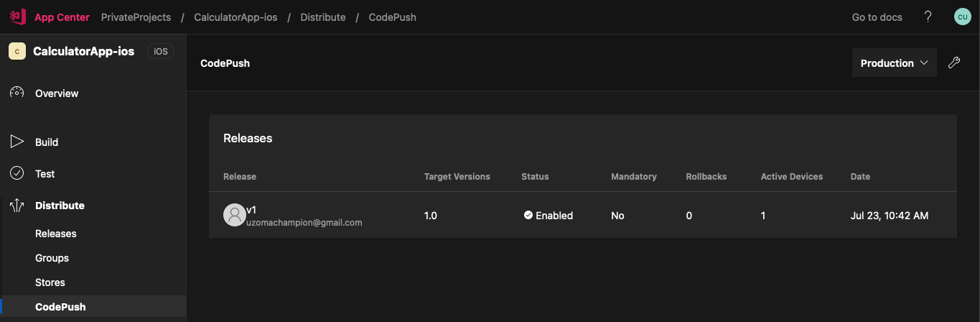Click the CodePush breadcrumb

point(392,17)
